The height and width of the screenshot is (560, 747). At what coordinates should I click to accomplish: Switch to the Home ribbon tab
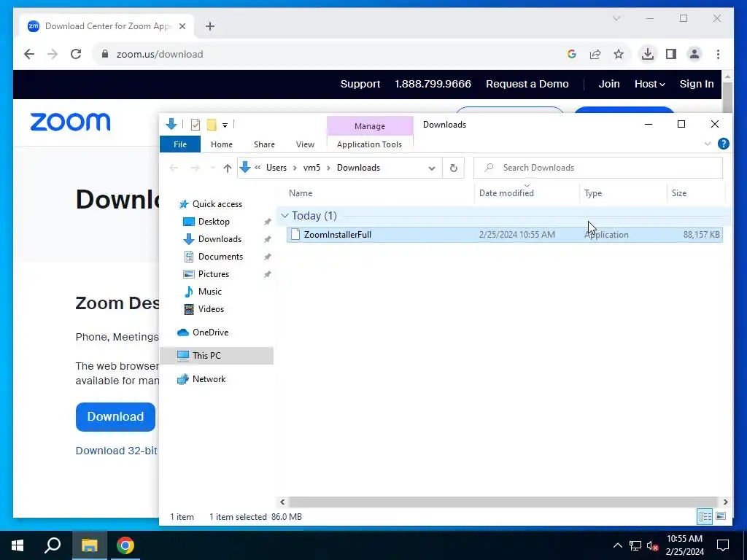(x=222, y=144)
